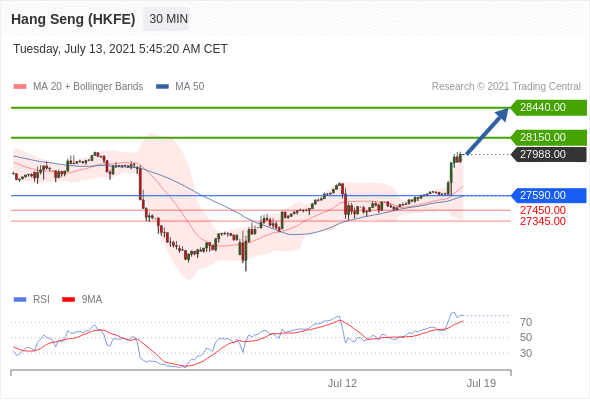This screenshot has width=590, height=400.
Task: Select the 28150.00 resistance label
Action: 549,137
